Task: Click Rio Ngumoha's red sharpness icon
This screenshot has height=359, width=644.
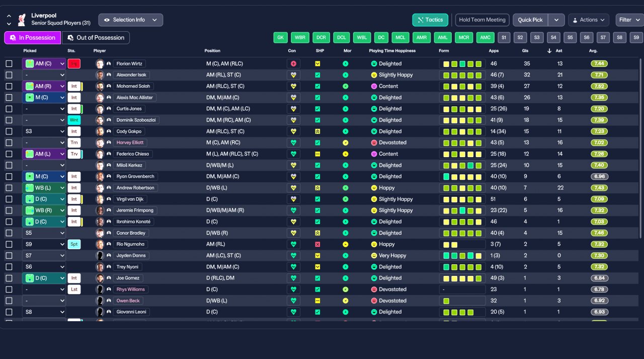Action: (317, 244)
